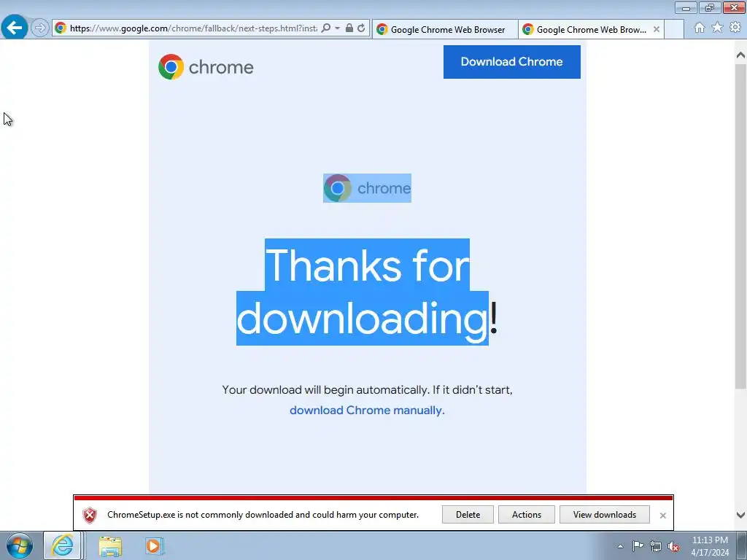Screen dimensions: 747x560
Task: Click the View downloads button
Action: (x=605, y=515)
